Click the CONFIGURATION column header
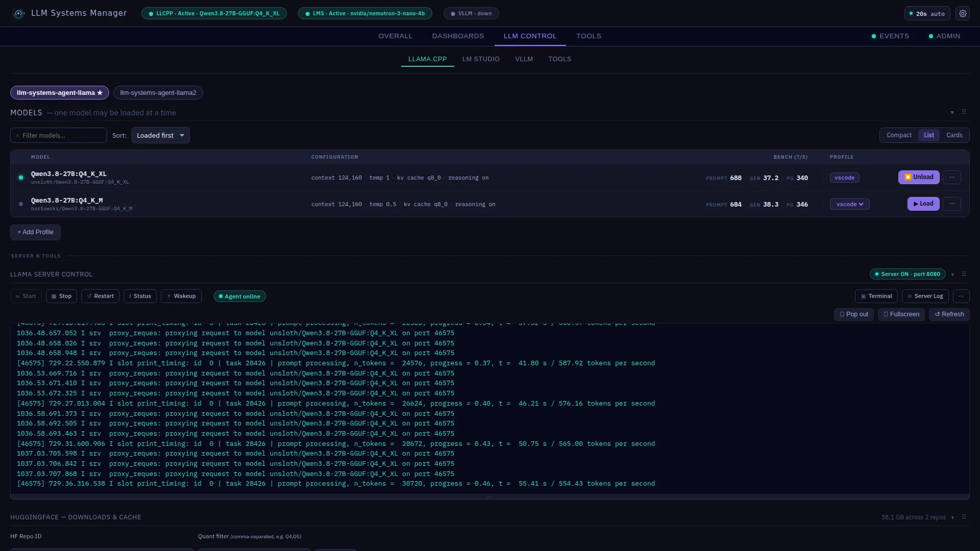The height and width of the screenshot is (551, 980). click(x=335, y=157)
